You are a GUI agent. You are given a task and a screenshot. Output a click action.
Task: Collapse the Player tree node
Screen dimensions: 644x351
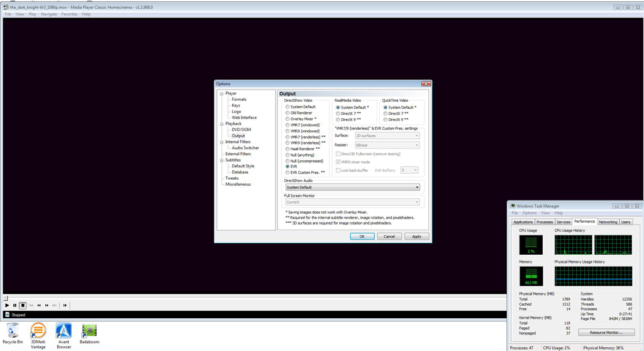coord(221,94)
